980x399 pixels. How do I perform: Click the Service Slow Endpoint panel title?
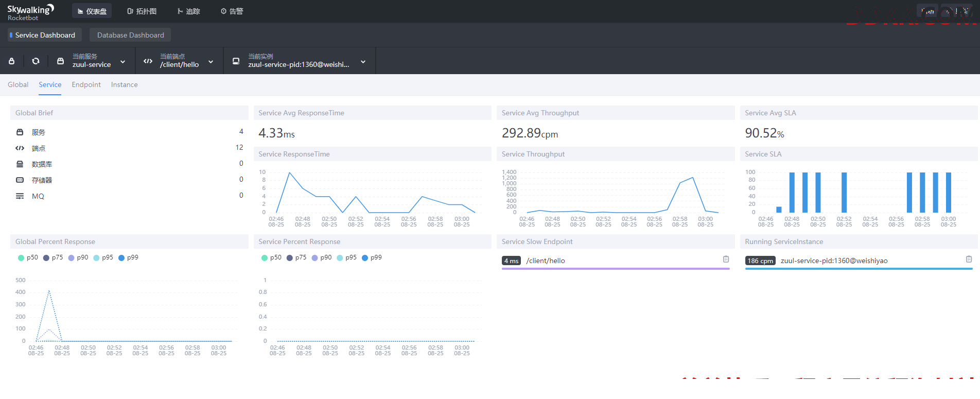[x=537, y=241]
